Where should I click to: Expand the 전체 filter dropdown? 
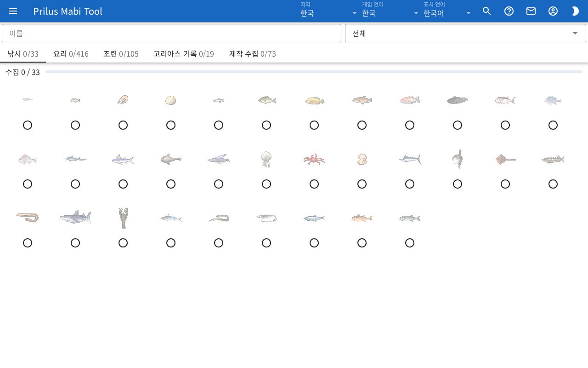tap(465, 33)
